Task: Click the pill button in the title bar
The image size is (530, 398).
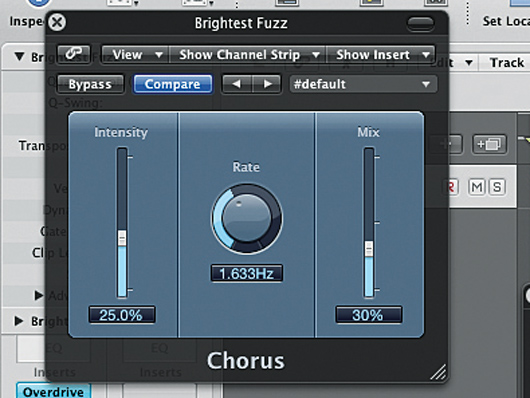Action: [420, 24]
